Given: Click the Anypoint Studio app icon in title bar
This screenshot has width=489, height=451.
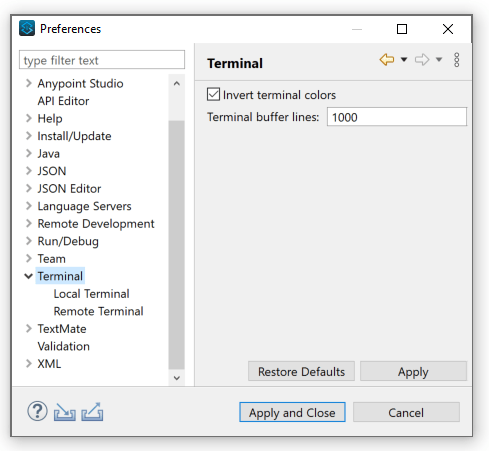Looking at the screenshot, I should click(27, 28).
